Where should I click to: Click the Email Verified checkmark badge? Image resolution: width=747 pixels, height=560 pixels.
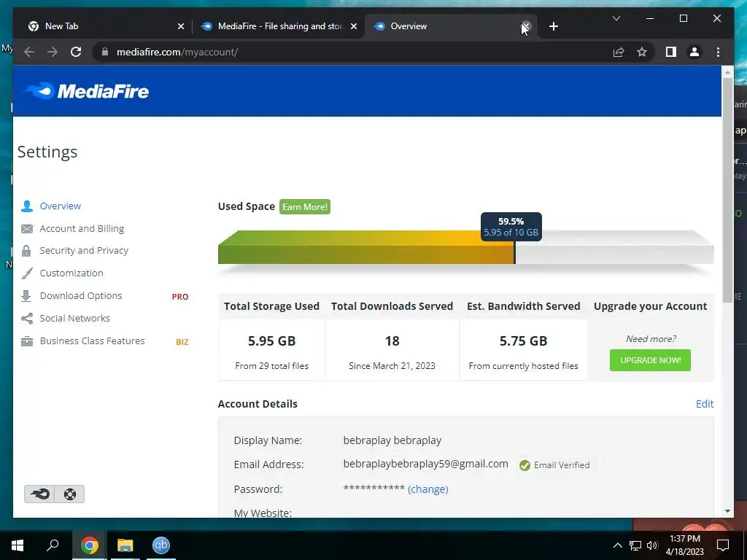555,464
